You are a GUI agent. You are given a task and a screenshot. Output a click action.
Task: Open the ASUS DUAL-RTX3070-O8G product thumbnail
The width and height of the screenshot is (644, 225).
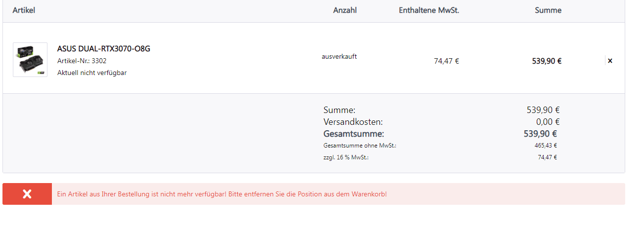tap(30, 60)
